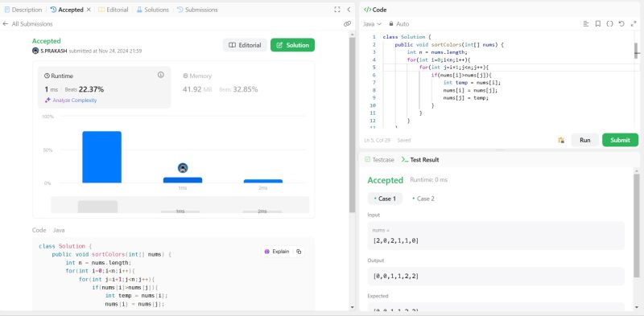Click the 1ms runtime distribution bar
Viewport: 644px width, 316px height.
pyautogui.click(x=183, y=180)
